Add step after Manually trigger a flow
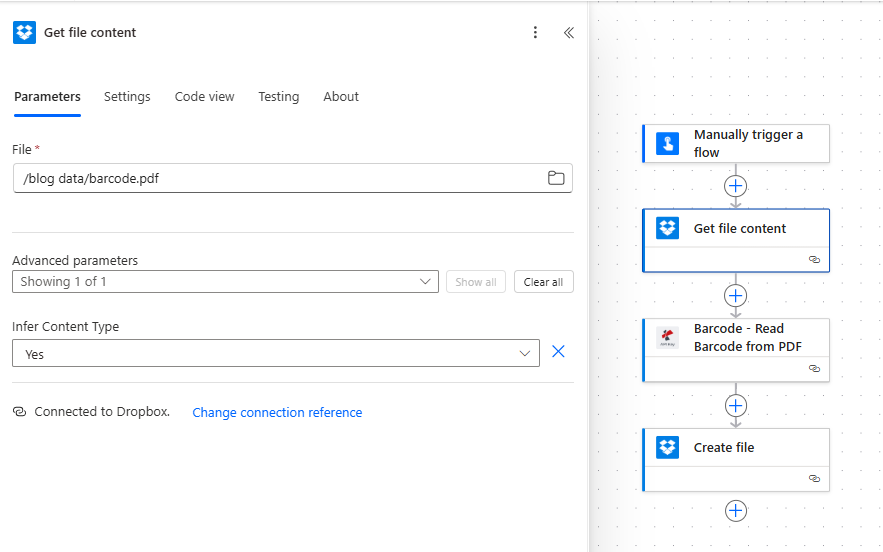The height and width of the screenshot is (552, 883). tap(736, 186)
